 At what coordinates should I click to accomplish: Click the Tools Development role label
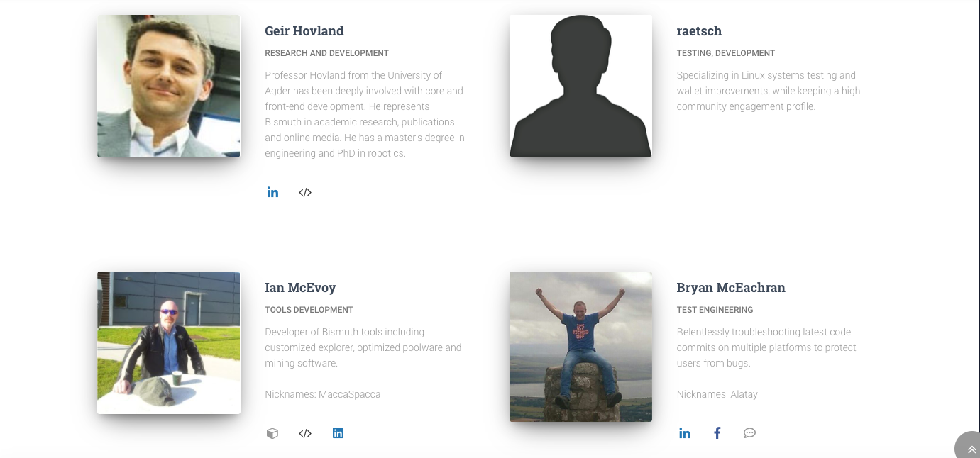pyautogui.click(x=309, y=310)
